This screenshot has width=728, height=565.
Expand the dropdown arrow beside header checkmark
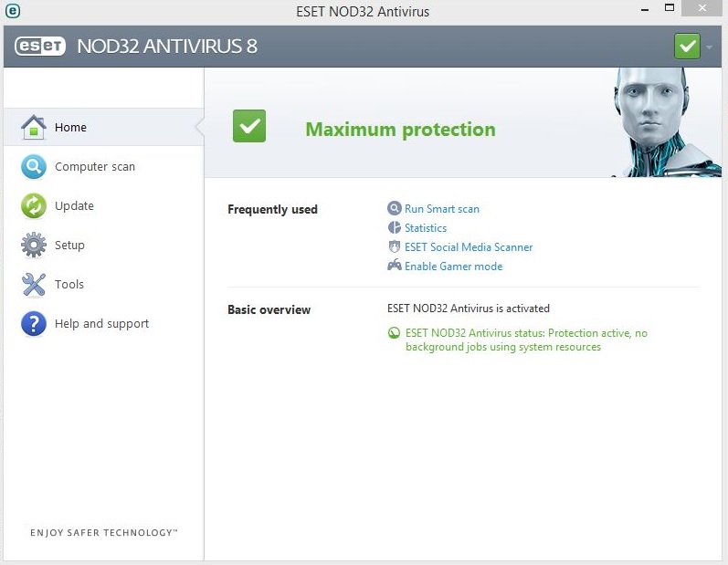[709, 47]
